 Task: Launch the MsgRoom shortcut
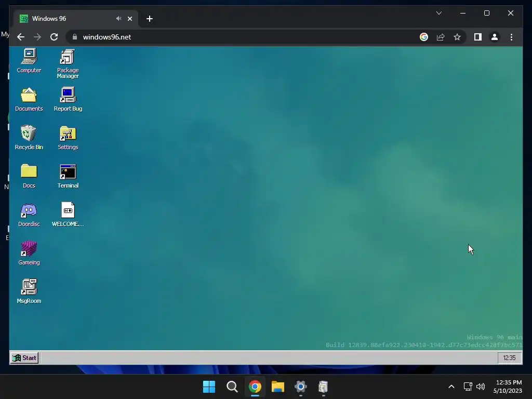click(x=29, y=292)
